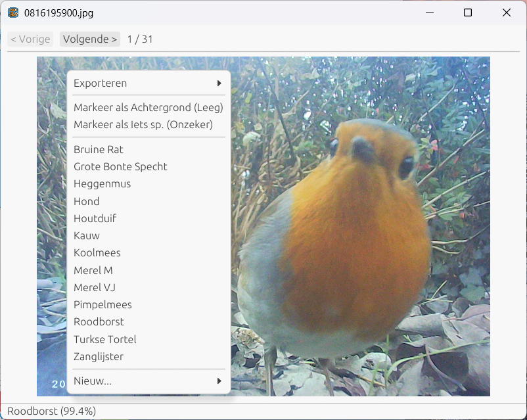Viewport: 527px width, 420px height.
Task: Select Turkse Tortel from the species list
Action: [104, 339]
